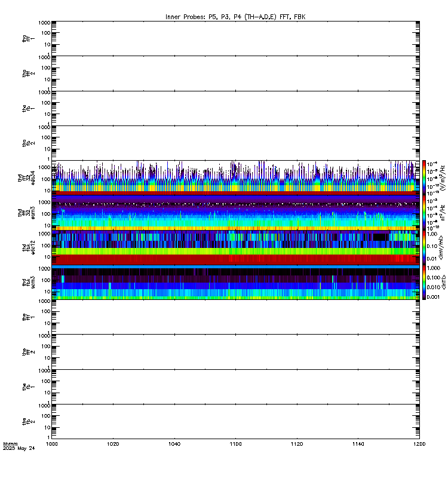Click the "100" tick of the thd edc34 panel

coord(46,179)
